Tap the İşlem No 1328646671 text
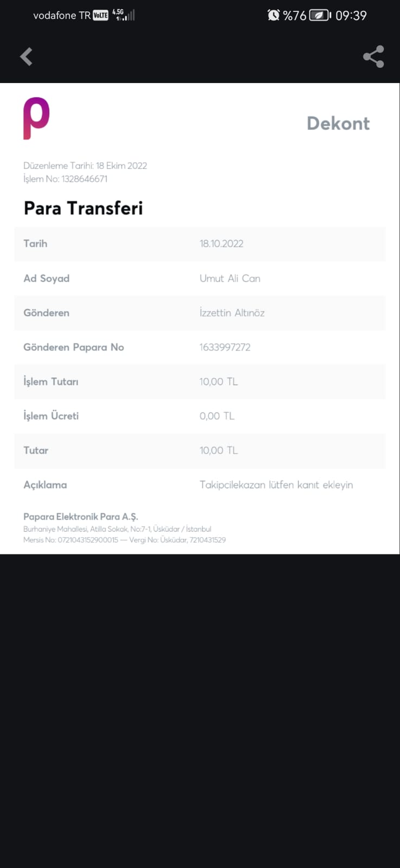Viewport: 400px width, 868px height. 66,179
